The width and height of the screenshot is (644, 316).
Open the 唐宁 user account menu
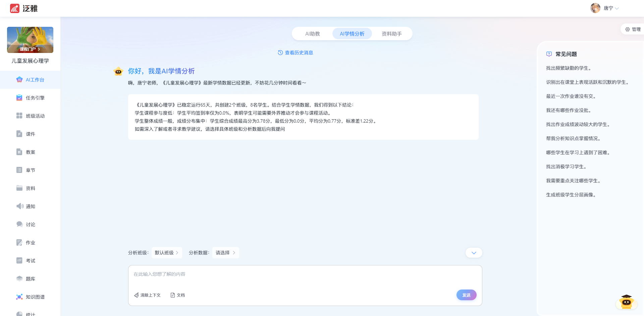(605, 8)
